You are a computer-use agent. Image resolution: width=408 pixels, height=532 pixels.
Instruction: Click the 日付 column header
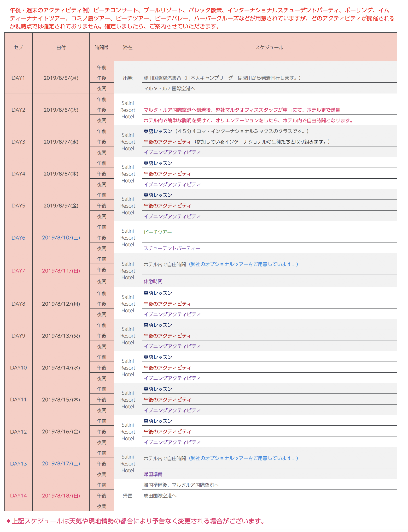click(x=61, y=47)
